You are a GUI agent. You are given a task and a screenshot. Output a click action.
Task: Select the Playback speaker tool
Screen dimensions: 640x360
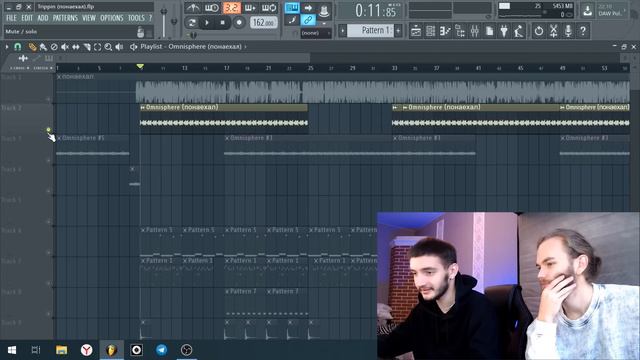(x=119, y=47)
